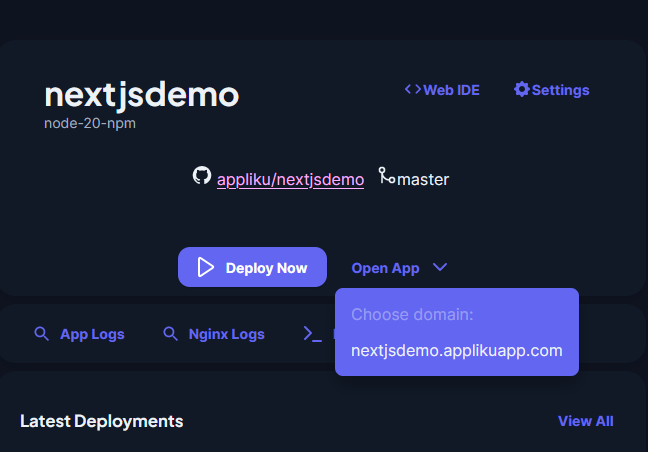Viewport: 648px width, 452px height.
Task: Go to Settings page link
Action: (x=560, y=90)
